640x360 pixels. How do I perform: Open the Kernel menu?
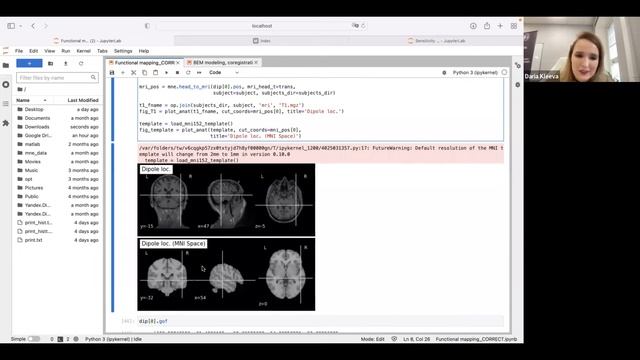pyautogui.click(x=83, y=51)
